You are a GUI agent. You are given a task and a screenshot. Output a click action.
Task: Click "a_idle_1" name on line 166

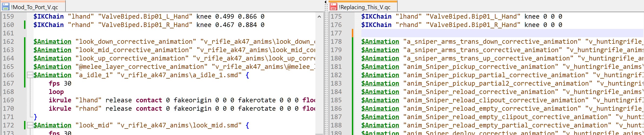[x=94, y=75]
